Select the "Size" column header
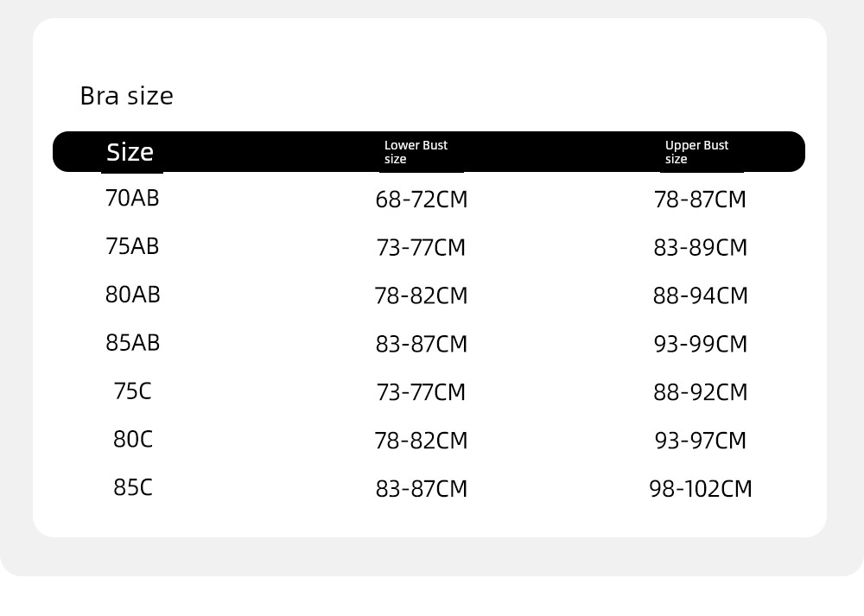 (130, 152)
